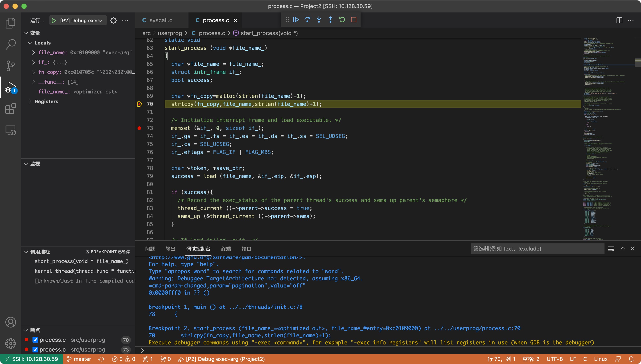The height and width of the screenshot is (364, 641).
Task: Open the Extensions view in the activity bar
Action: tap(10, 109)
